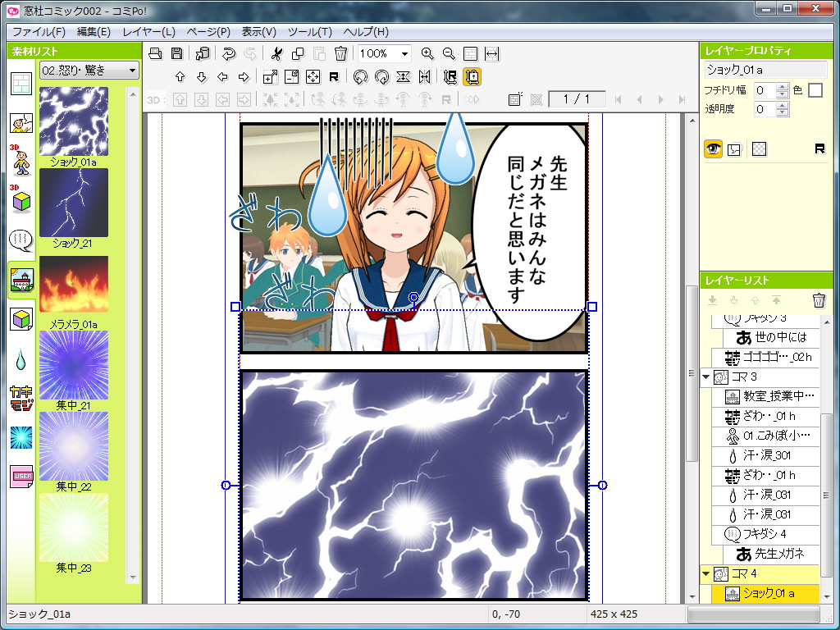This screenshot has height=630, width=840.
Task: Open the ヘルプ(H) menu
Action: coord(366,32)
